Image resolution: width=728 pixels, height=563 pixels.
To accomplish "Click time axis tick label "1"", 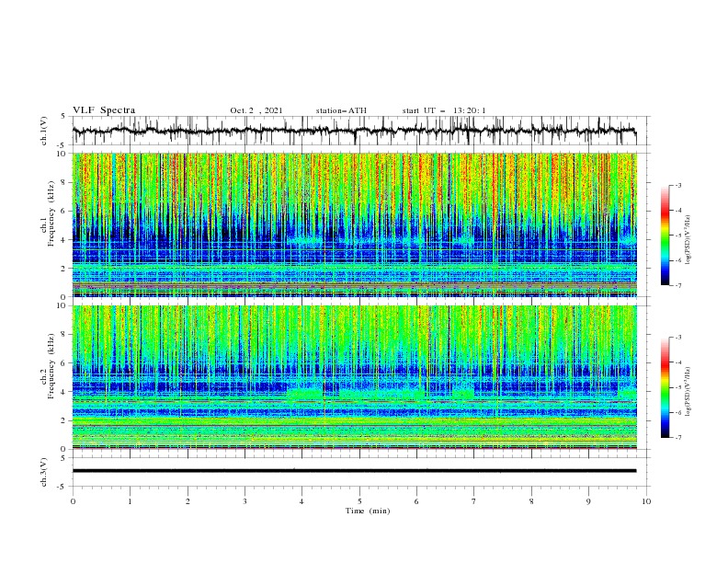I will click(130, 501).
